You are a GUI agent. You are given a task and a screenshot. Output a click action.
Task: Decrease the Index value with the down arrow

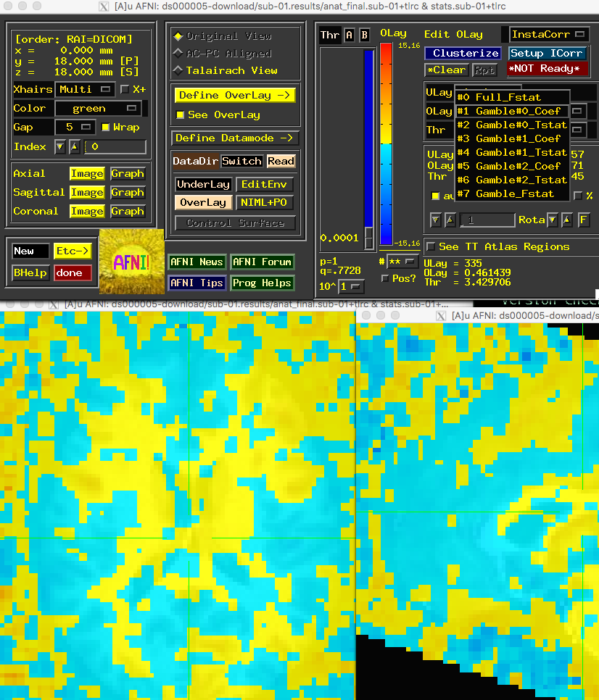(x=60, y=146)
